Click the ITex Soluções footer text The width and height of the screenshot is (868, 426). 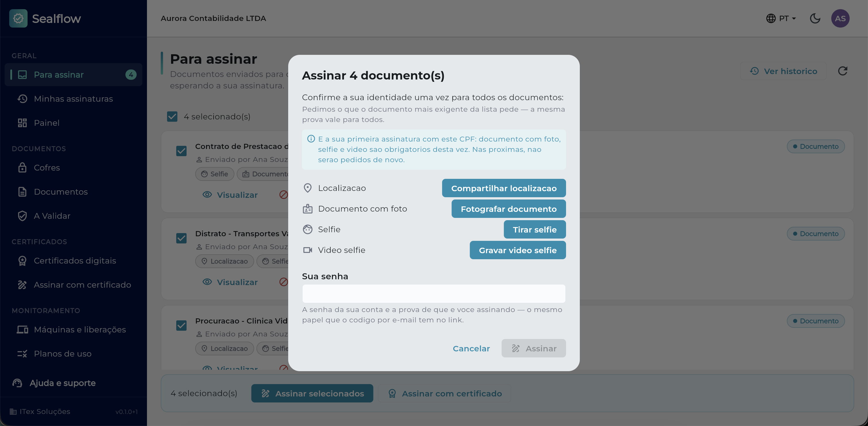[44, 411]
